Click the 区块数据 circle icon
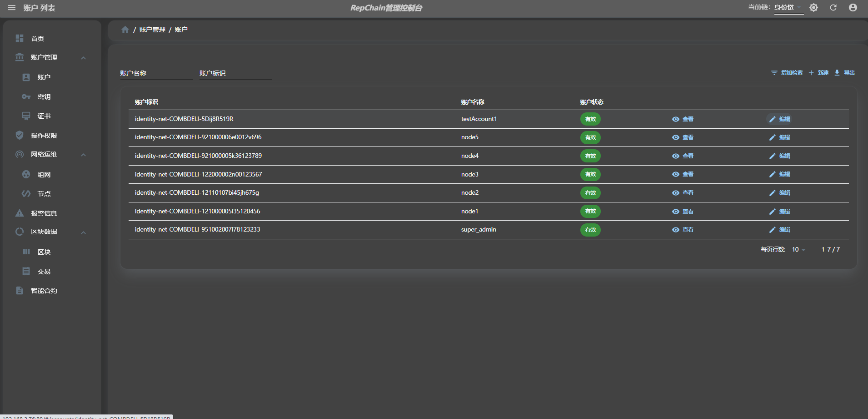The height and width of the screenshot is (419, 868). point(20,232)
